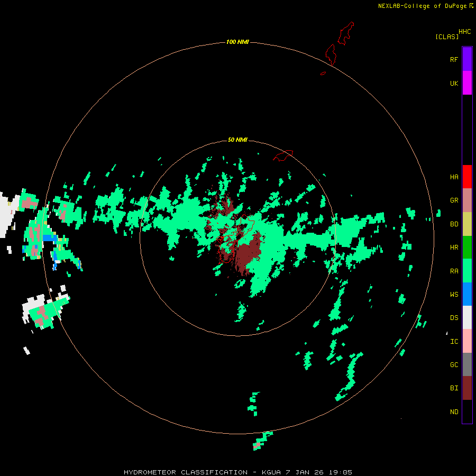Screen dimensions: 476x476
Task: Select the yellow BD color swatch
Action: pos(467,224)
